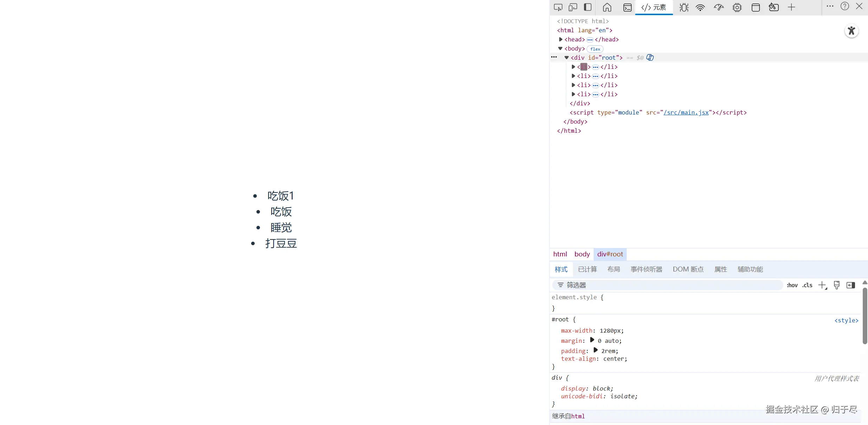The height and width of the screenshot is (425, 868).
Task: Open the Network wifi icon tool
Action: 700,7
